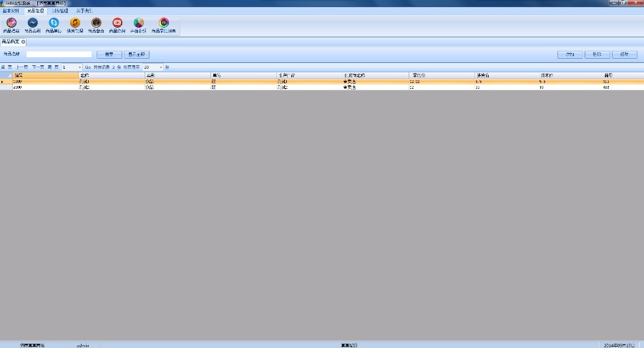Click the blue 'S' circle ribbon icon
The image size is (644, 348).
click(x=54, y=23)
